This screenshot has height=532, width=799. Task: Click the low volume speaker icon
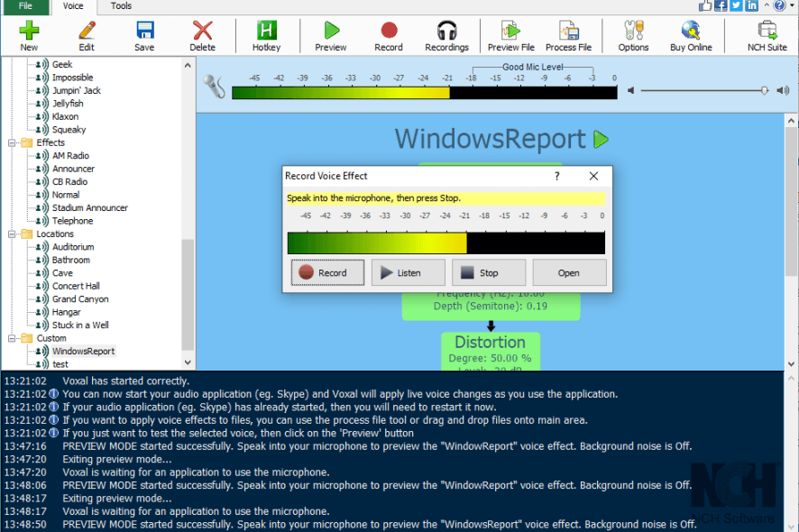point(631,91)
